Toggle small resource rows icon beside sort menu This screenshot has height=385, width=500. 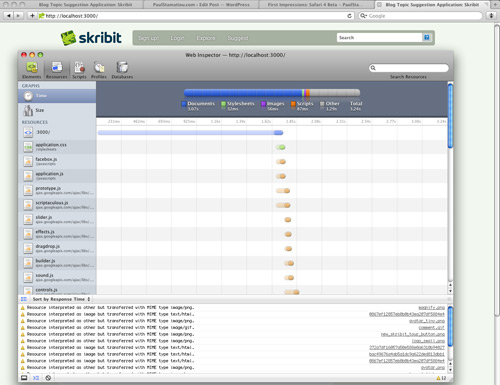(x=24, y=299)
